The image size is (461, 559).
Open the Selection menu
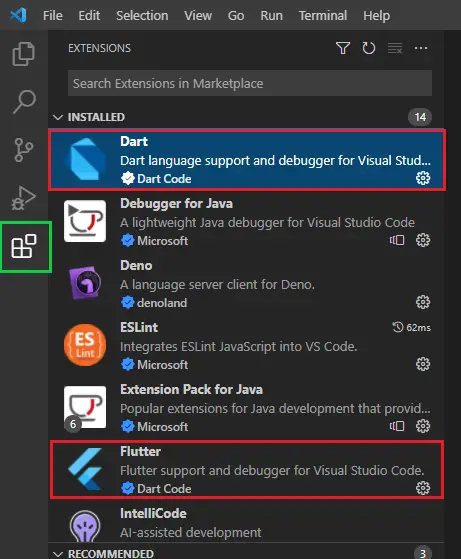click(x=142, y=16)
